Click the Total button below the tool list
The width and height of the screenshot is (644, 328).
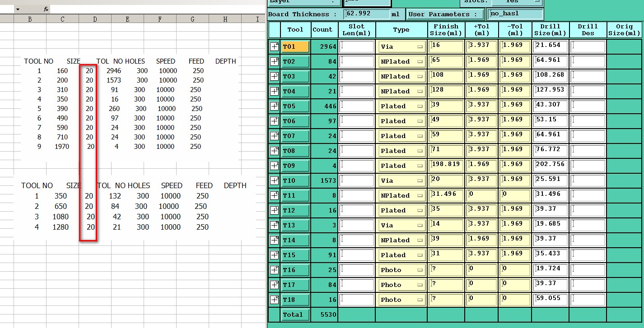pos(295,314)
